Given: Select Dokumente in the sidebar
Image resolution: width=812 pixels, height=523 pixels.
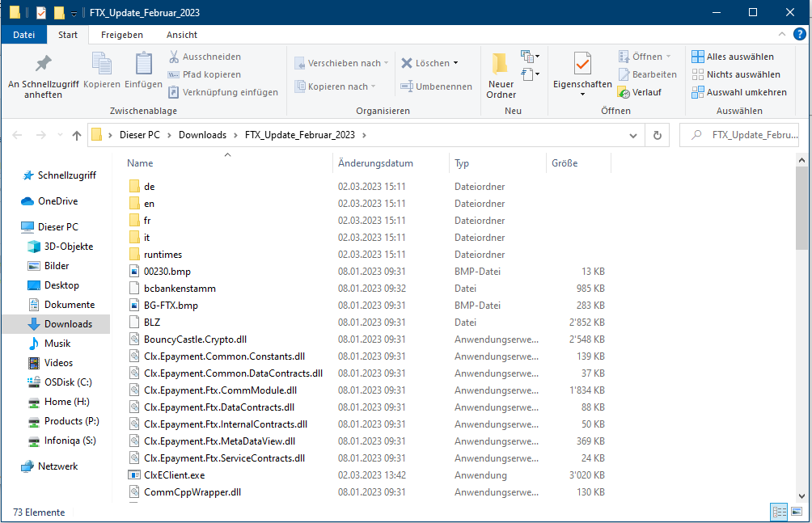Looking at the screenshot, I should pos(61,305).
